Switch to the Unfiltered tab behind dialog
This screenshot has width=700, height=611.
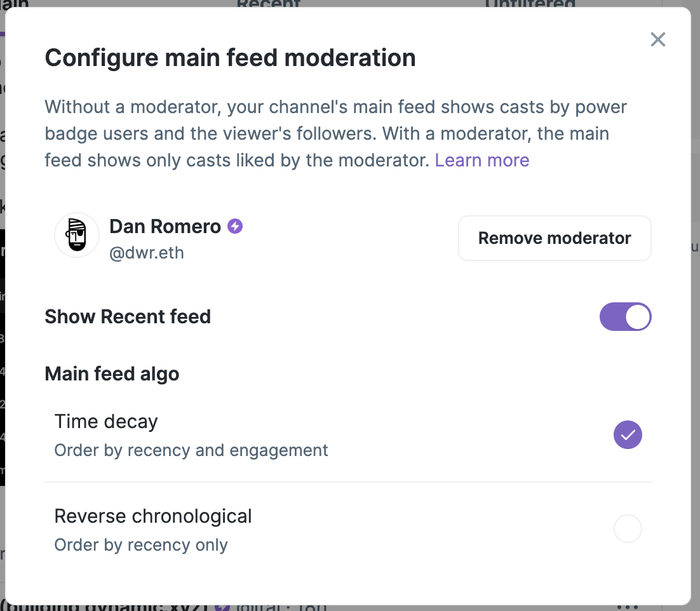(x=530, y=4)
